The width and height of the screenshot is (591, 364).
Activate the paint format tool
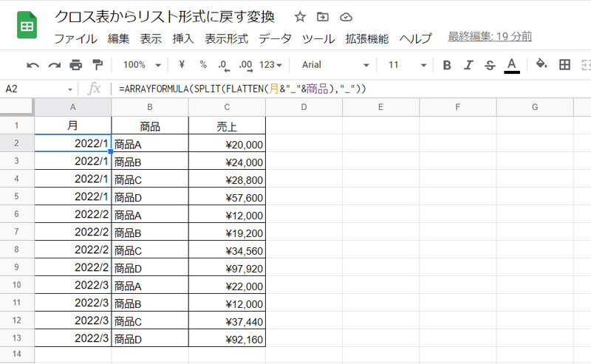(x=98, y=64)
